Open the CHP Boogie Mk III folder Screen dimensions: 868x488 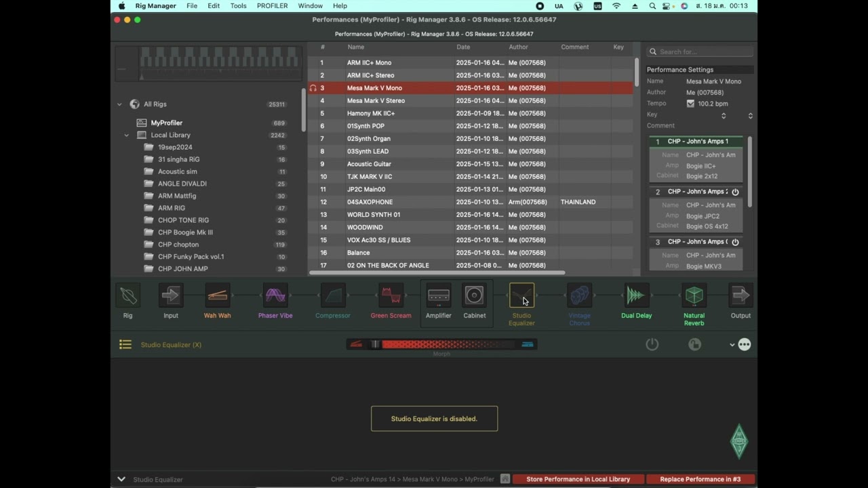(x=185, y=232)
